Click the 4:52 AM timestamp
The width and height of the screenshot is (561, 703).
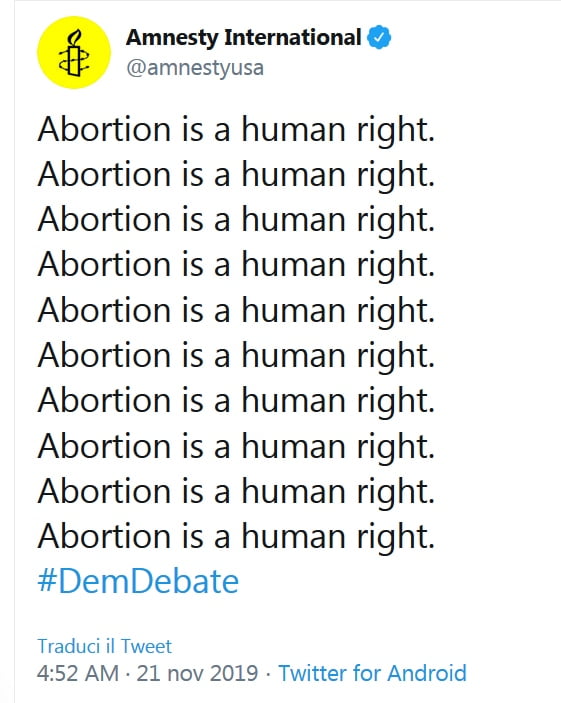(78, 673)
